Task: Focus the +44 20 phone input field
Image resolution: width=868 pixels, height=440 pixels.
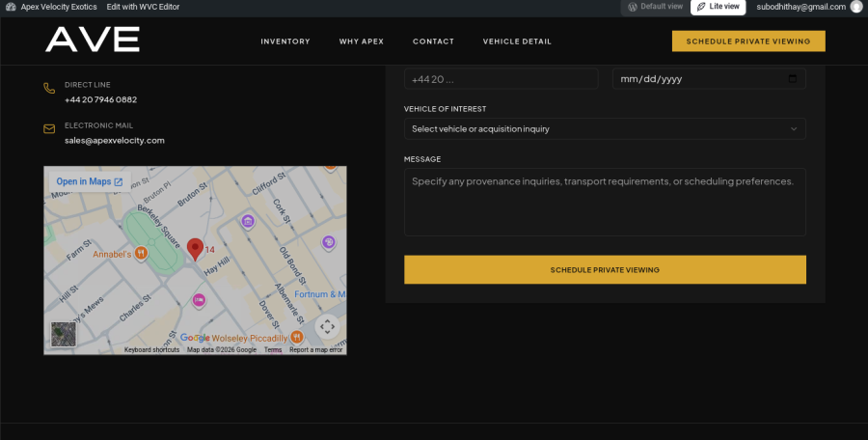Action: coord(501,79)
